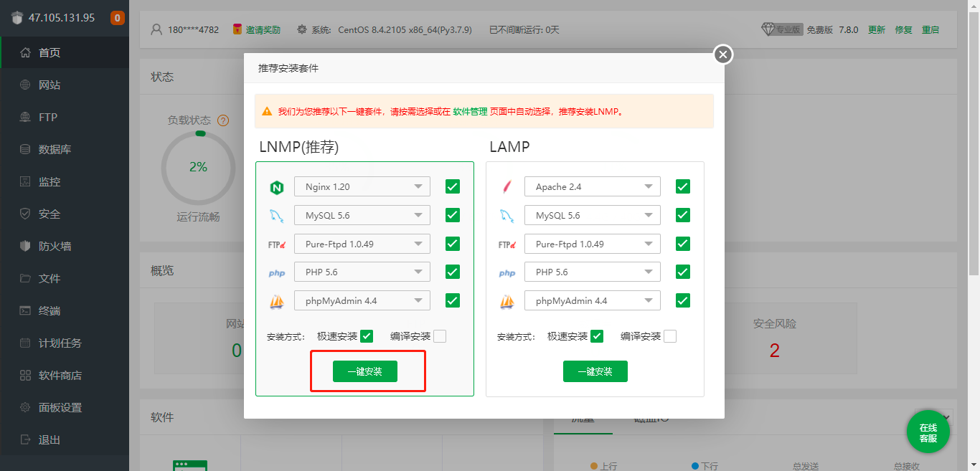Open 面板设置 in the sidebar
Image resolution: width=980 pixels, height=471 pixels.
(65, 407)
